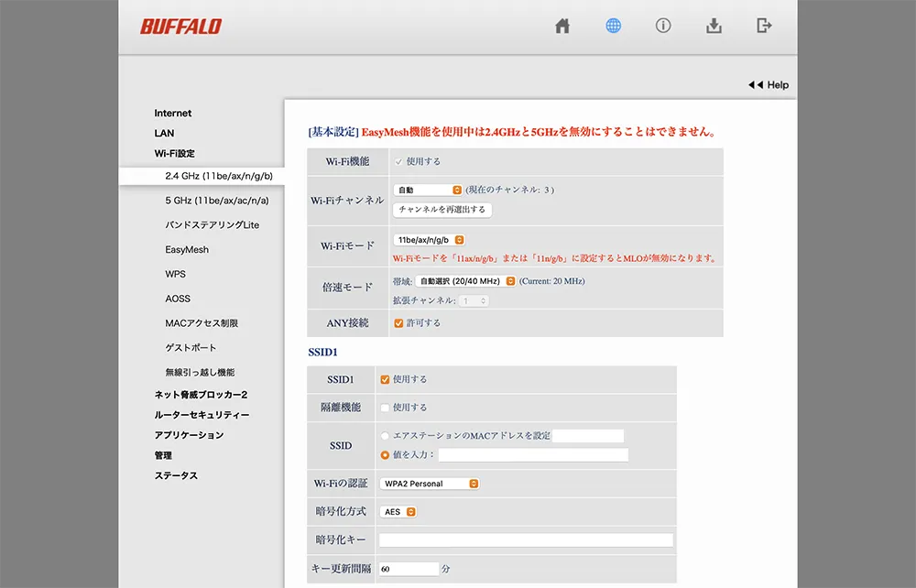Viewport: 916px width, 588px height.
Task: Select the SSID1 section heading
Action: tap(322, 352)
